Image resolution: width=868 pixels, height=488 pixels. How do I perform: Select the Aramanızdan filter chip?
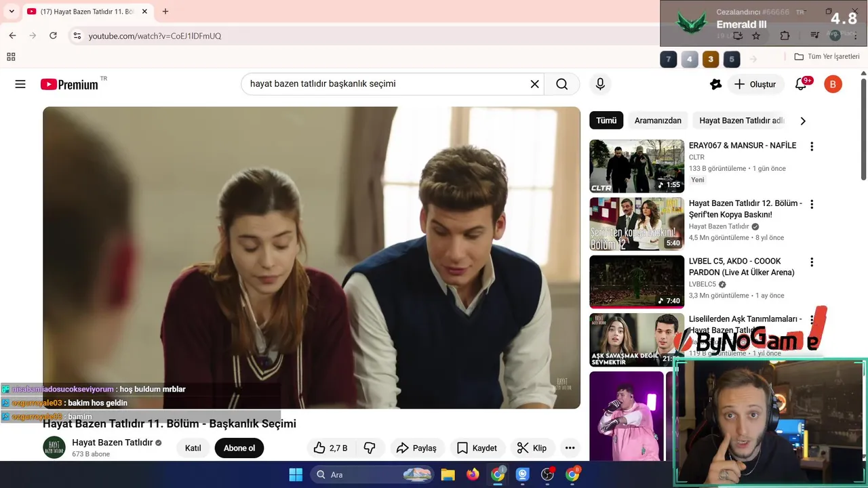658,121
